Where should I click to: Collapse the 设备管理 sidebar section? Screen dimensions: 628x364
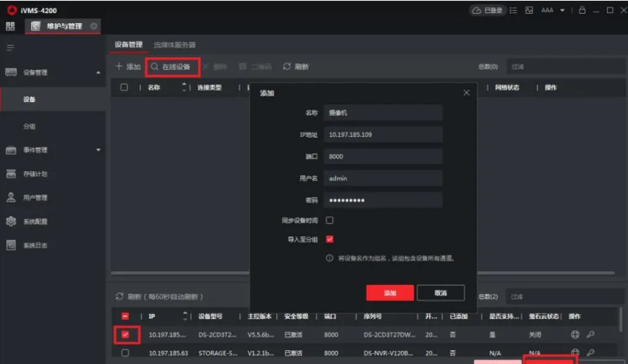(x=98, y=72)
